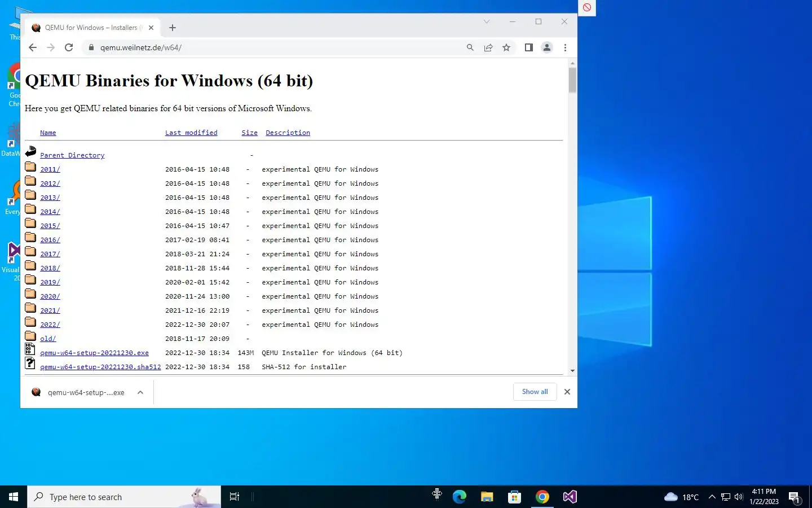
Task: Open the 2014/ folder link
Action: pyautogui.click(x=50, y=212)
